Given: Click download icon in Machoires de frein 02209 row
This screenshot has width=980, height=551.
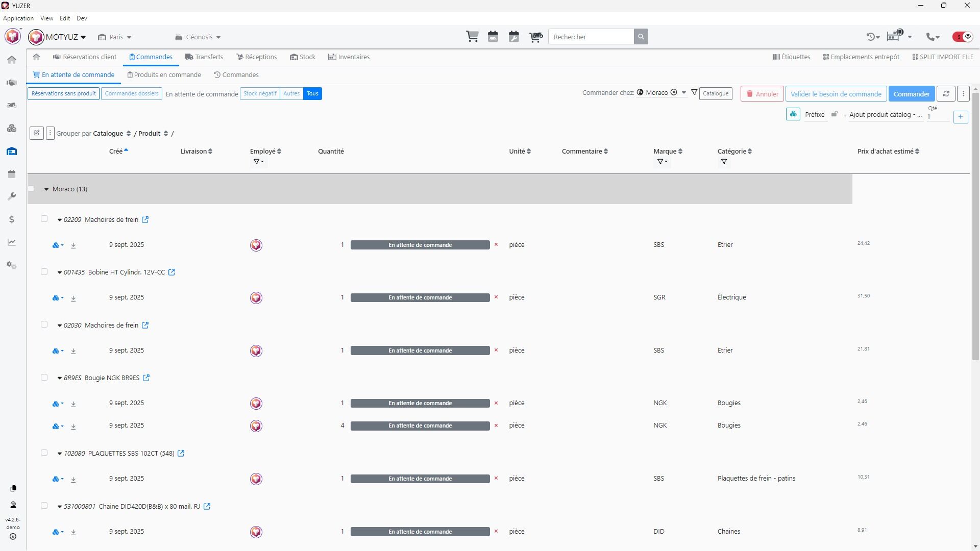Looking at the screenshot, I should (73, 245).
